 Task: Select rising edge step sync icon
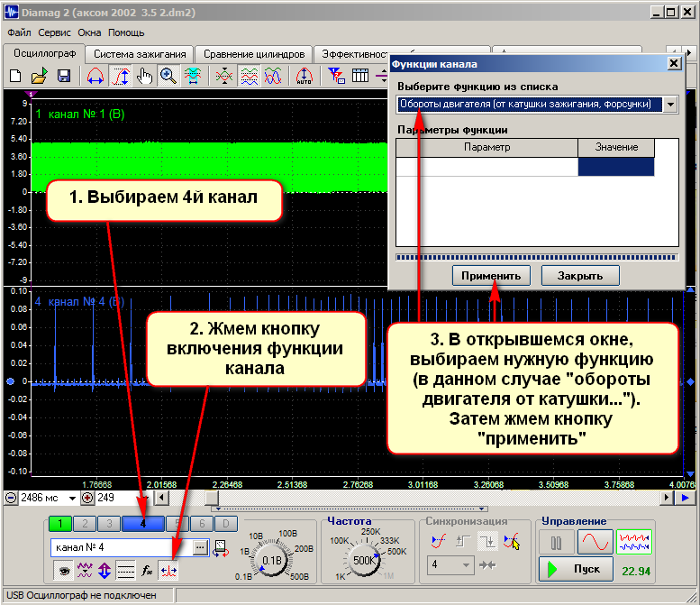[463, 542]
